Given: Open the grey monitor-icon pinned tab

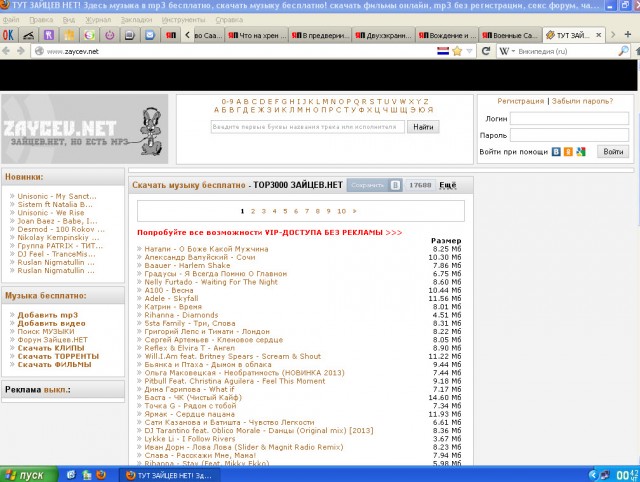Looking at the screenshot, I should coord(130,36).
